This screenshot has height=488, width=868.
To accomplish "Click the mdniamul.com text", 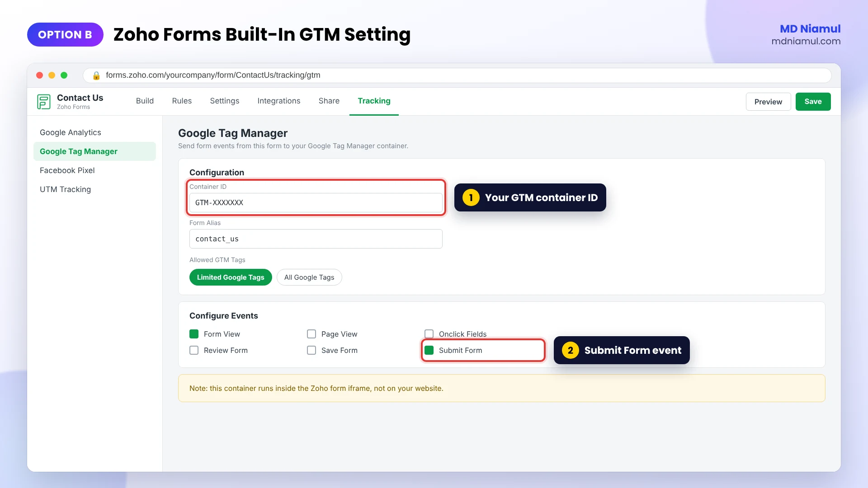I will [806, 41].
